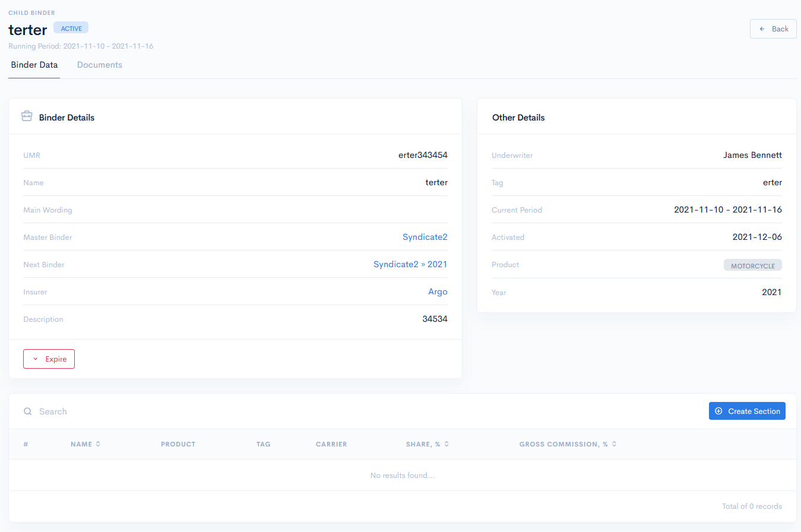Click the ACTIVE status badge

click(71, 28)
